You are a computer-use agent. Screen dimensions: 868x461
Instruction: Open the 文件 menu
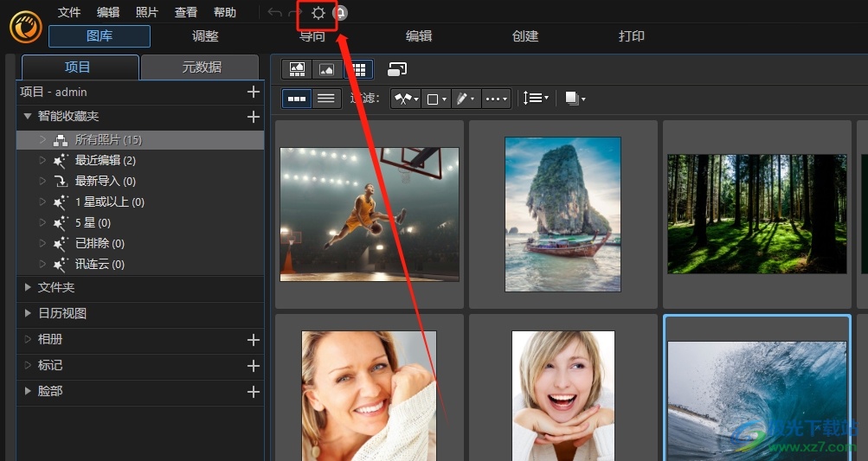tap(69, 12)
